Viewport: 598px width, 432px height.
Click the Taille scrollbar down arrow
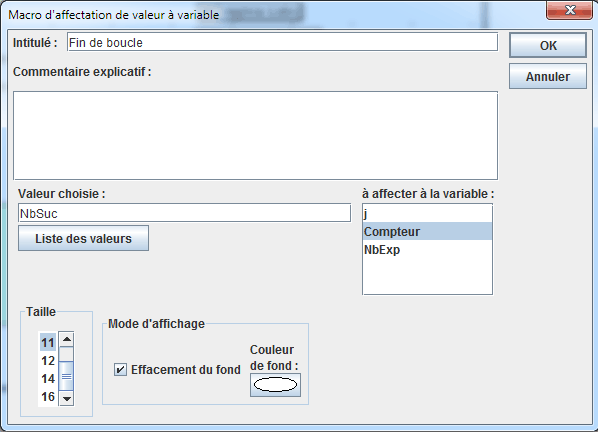[x=67, y=398]
